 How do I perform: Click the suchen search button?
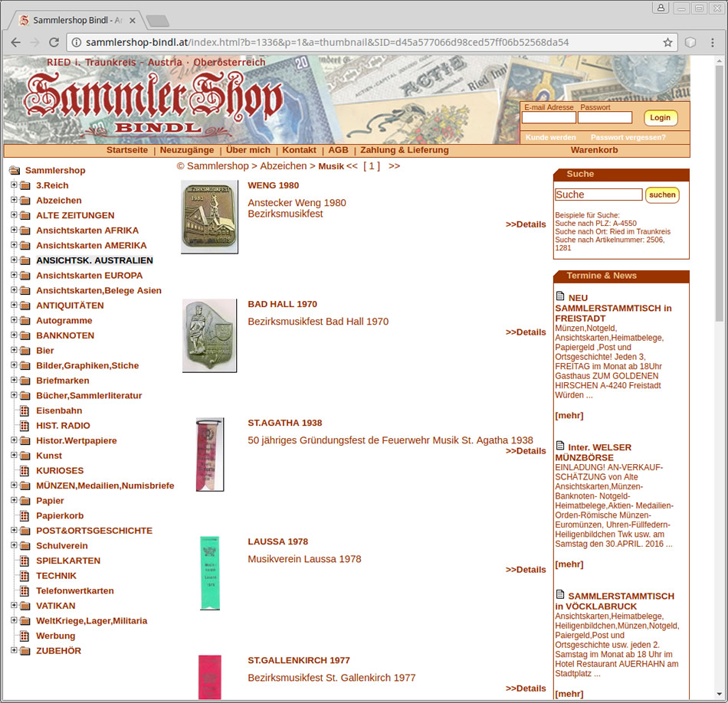pos(662,195)
